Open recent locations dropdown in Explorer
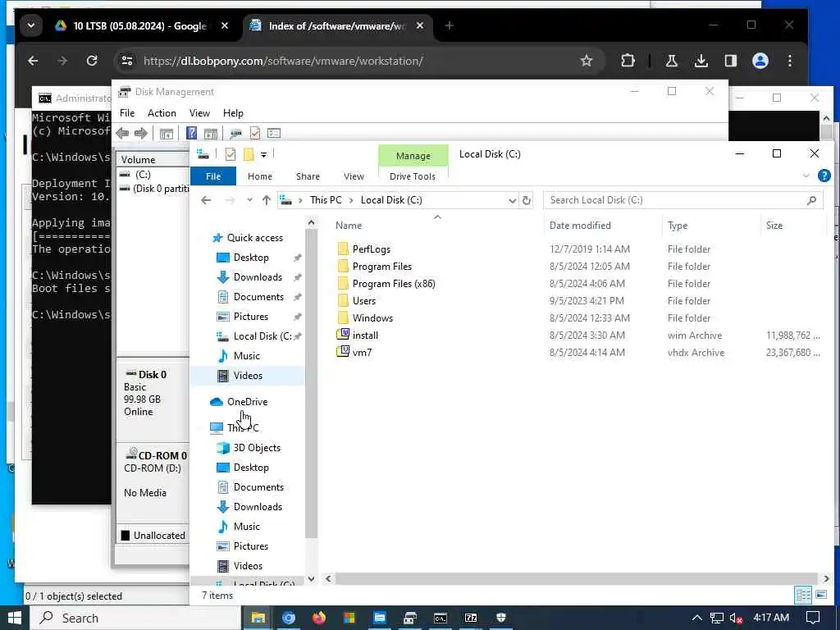 click(x=249, y=200)
